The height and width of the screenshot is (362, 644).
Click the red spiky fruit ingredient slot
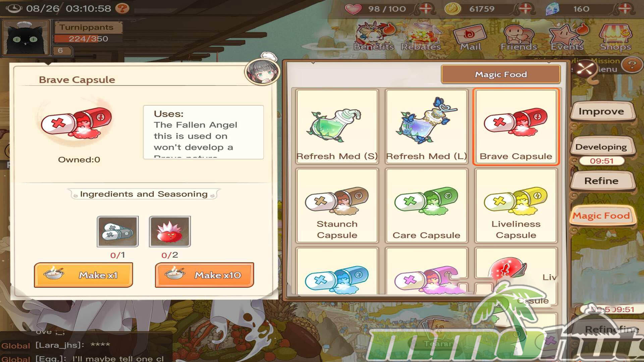click(x=170, y=231)
